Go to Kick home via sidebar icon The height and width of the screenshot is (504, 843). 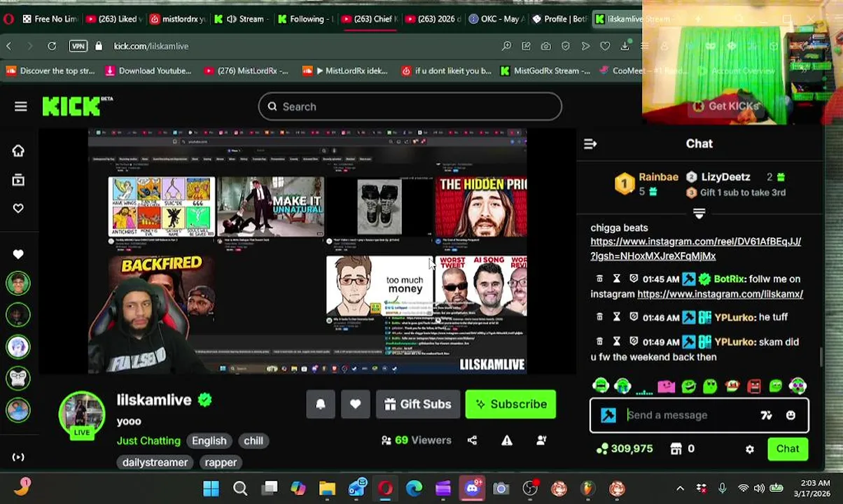click(18, 150)
